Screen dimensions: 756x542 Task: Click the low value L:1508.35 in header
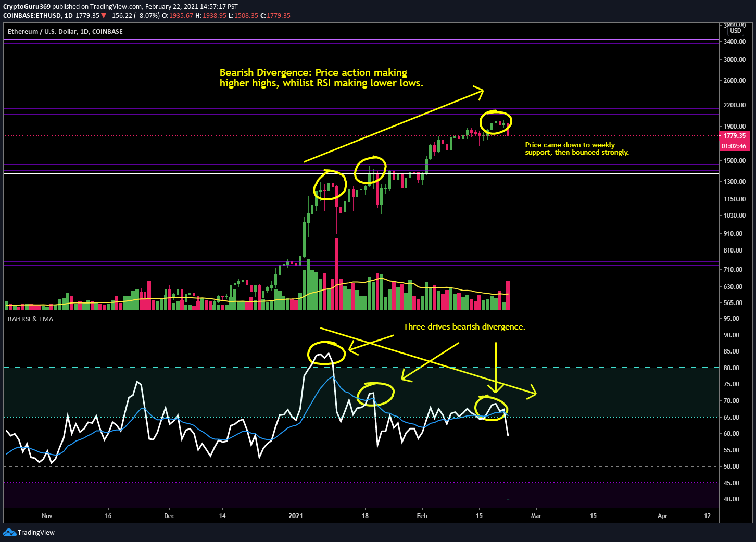(x=243, y=16)
